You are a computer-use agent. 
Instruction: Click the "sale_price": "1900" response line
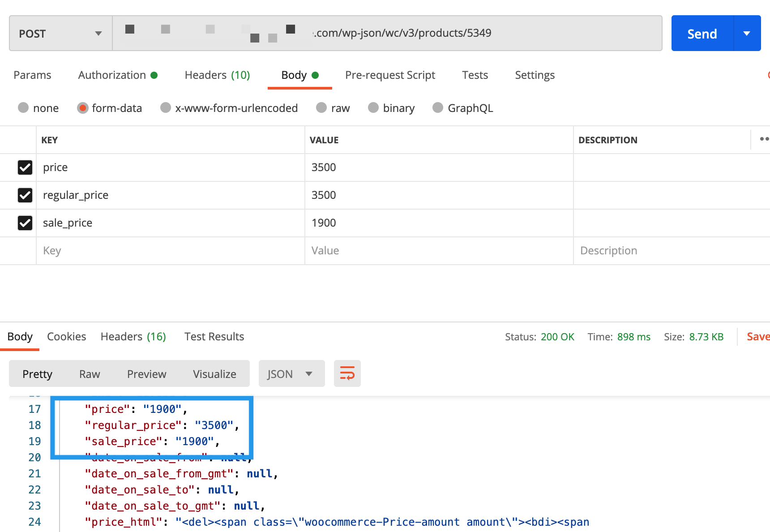click(152, 442)
